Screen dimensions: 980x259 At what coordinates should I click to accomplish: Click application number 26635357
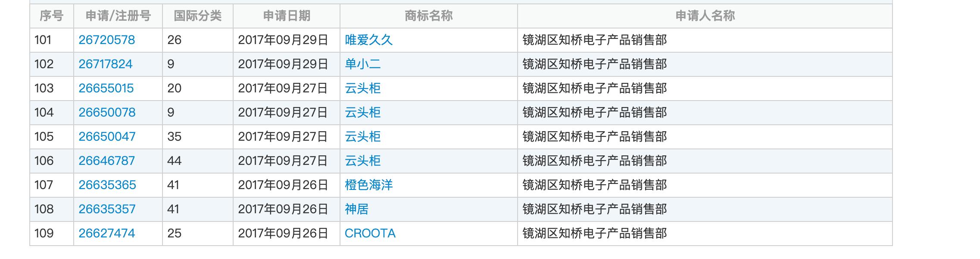click(107, 209)
